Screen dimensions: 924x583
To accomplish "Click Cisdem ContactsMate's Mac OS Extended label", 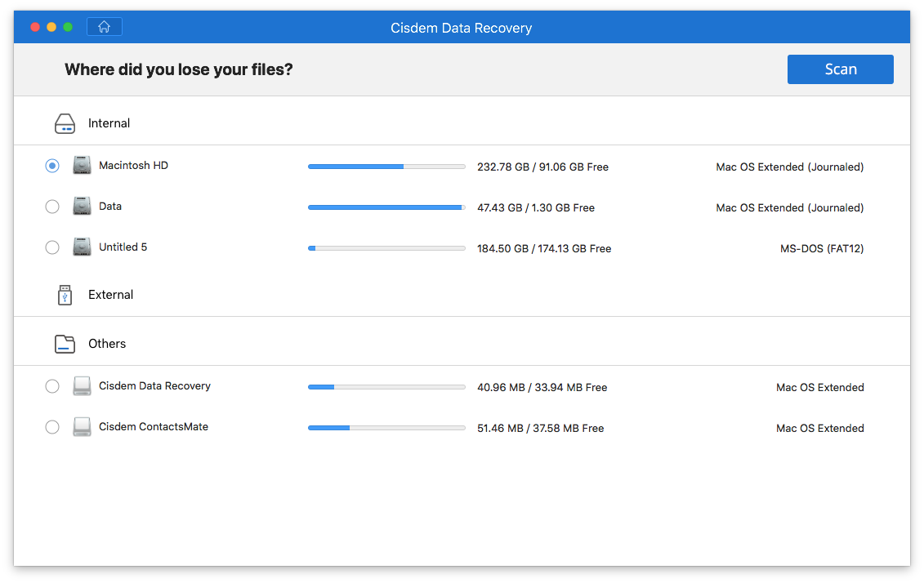I will [820, 429].
